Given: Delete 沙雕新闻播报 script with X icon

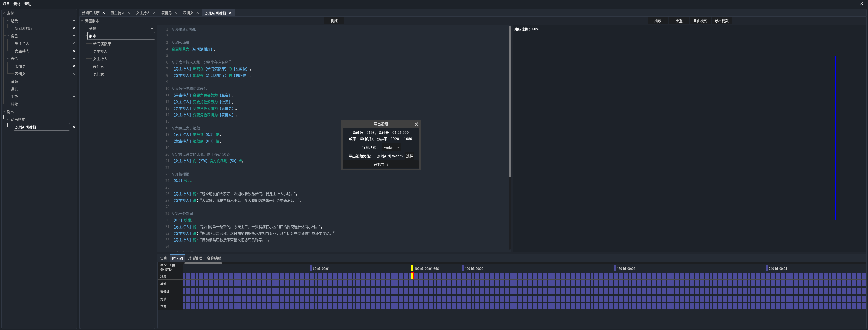Looking at the screenshot, I should click(74, 127).
